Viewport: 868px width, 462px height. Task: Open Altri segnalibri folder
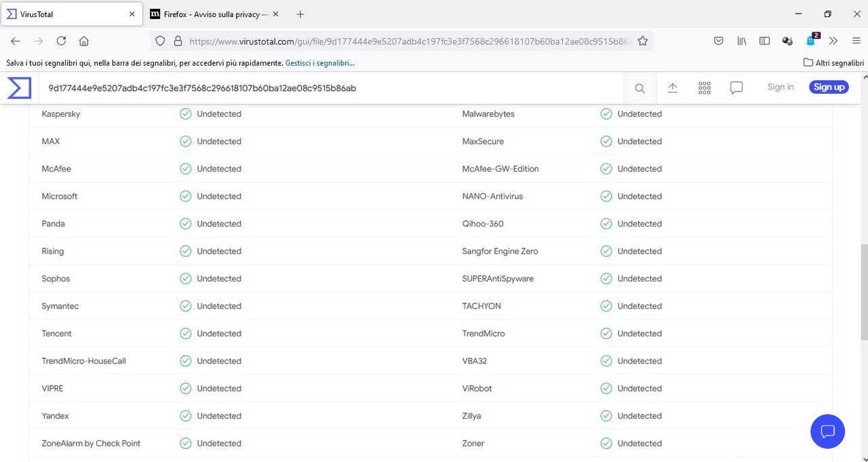833,62
